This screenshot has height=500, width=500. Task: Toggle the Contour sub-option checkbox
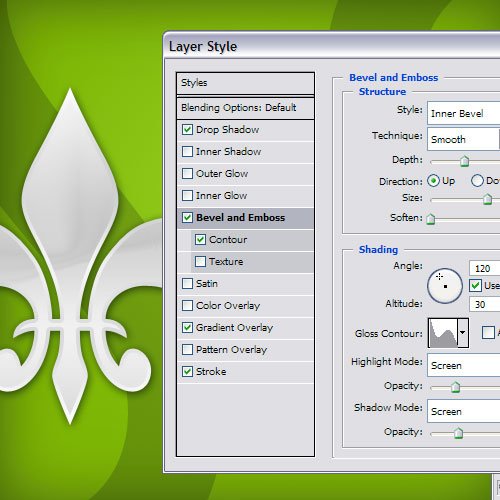pyautogui.click(x=200, y=239)
